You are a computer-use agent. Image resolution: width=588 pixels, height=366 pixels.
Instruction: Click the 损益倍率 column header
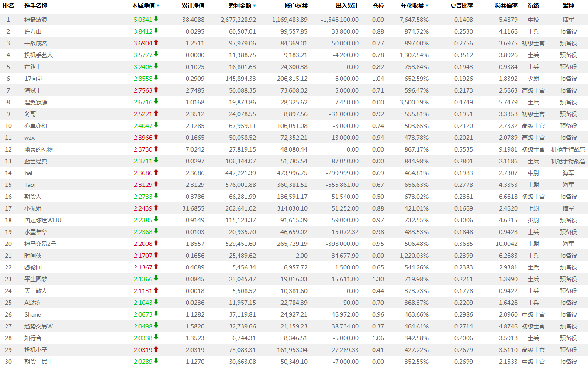pos(506,6)
